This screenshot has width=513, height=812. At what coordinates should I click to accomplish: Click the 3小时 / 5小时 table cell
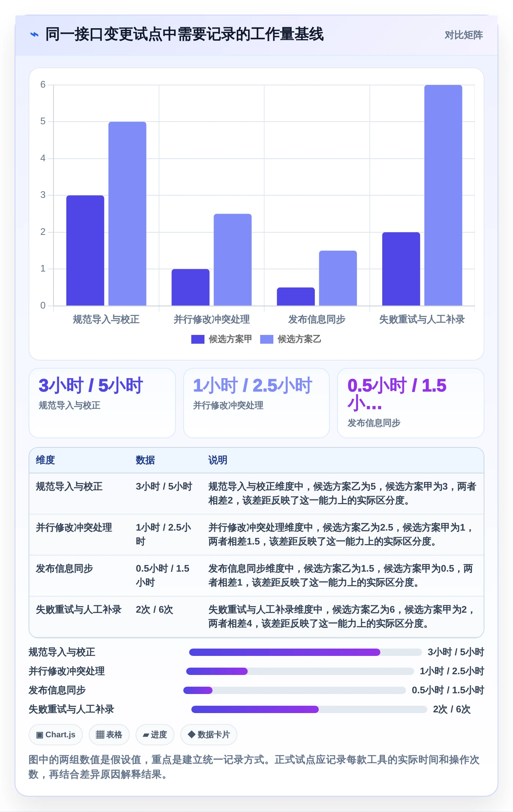[x=164, y=487]
